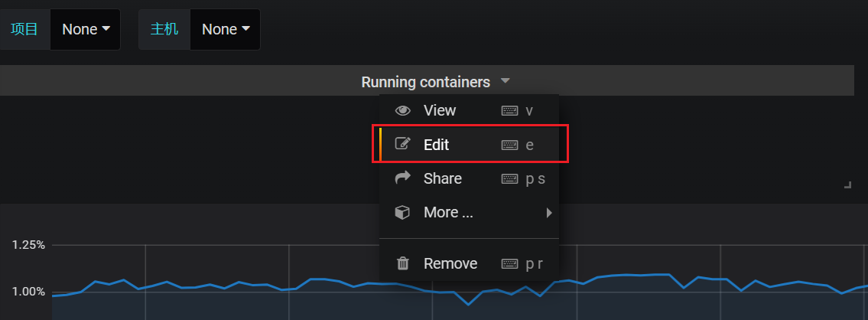Expand the More submenu arrow
Viewport: 868px width, 320px height.
(x=549, y=212)
